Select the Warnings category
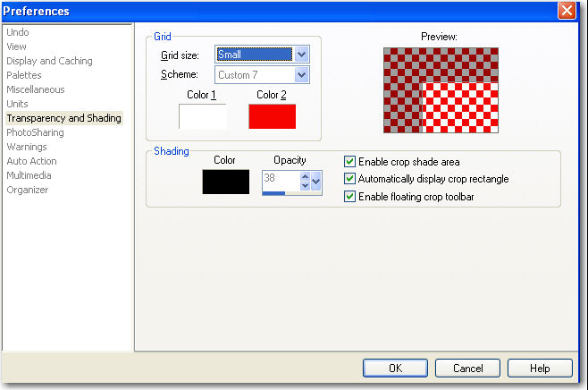This screenshot has width=588, height=390. click(27, 147)
